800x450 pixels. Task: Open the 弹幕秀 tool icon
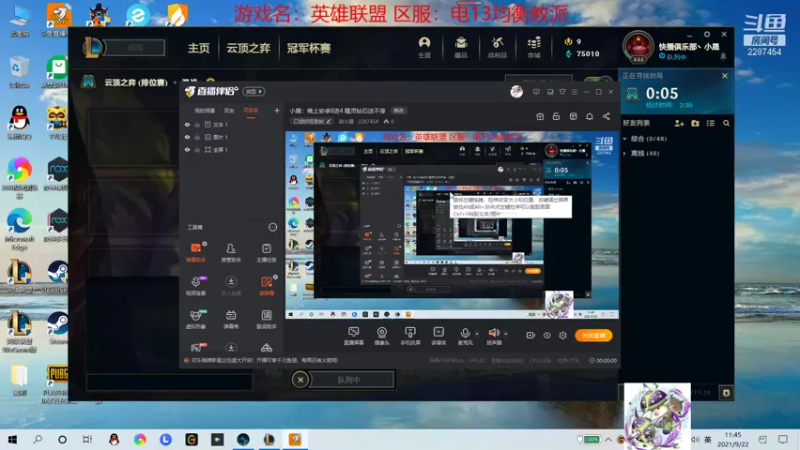tap(231, 319)
